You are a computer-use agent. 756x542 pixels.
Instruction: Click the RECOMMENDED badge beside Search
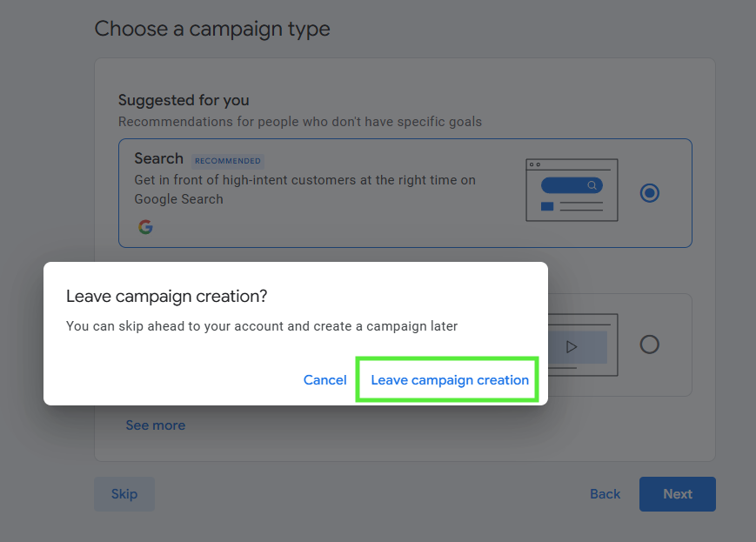[x=228, y=161]
